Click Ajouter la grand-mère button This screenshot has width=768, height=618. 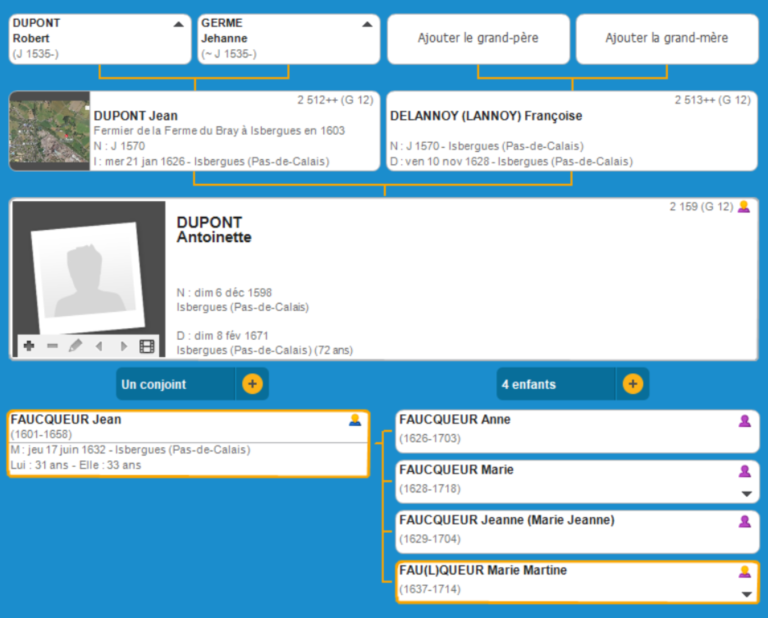[666, 38]
